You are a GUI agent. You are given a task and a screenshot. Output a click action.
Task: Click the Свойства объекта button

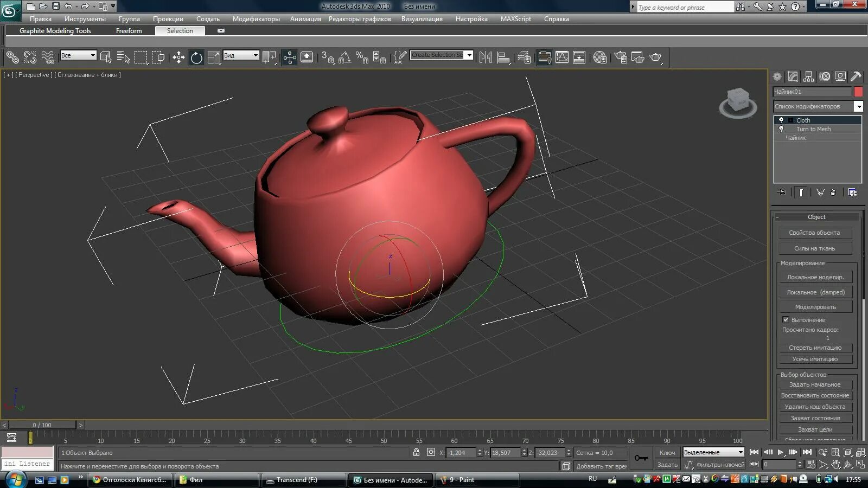click(814, 233)
